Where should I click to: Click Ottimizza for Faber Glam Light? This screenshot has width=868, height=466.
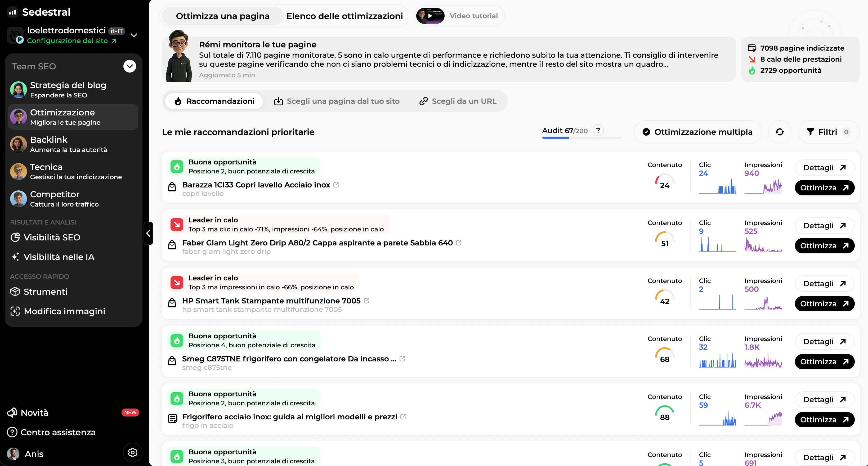(x=825, y=246)
